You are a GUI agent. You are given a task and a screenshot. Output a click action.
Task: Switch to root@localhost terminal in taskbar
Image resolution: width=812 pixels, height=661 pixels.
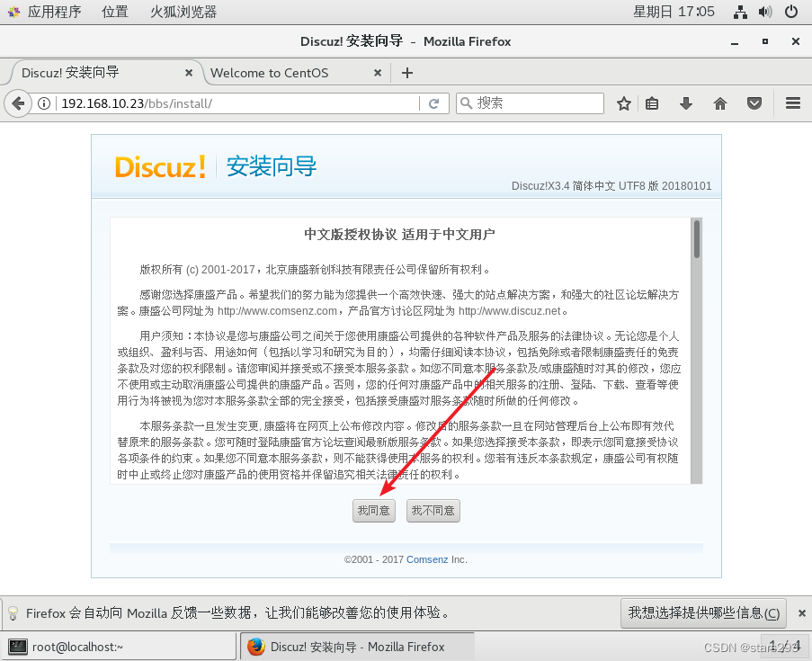point(119,647)
